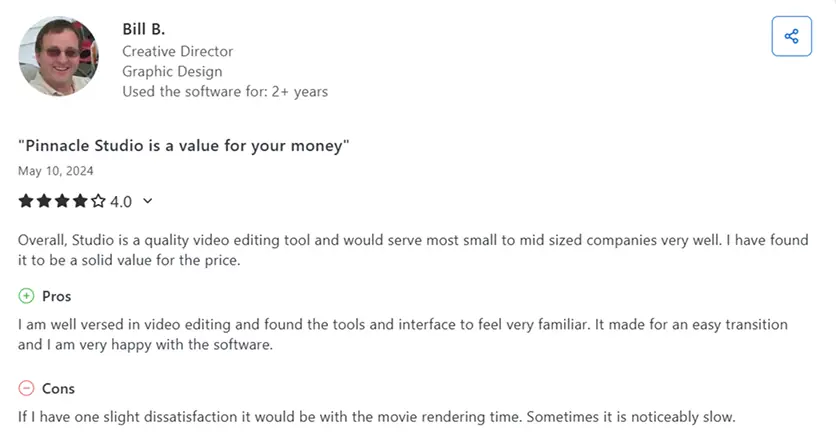Click the reviewer name Bill B.
The width and height of the screenshot is (836, 445).
[143, 29]
